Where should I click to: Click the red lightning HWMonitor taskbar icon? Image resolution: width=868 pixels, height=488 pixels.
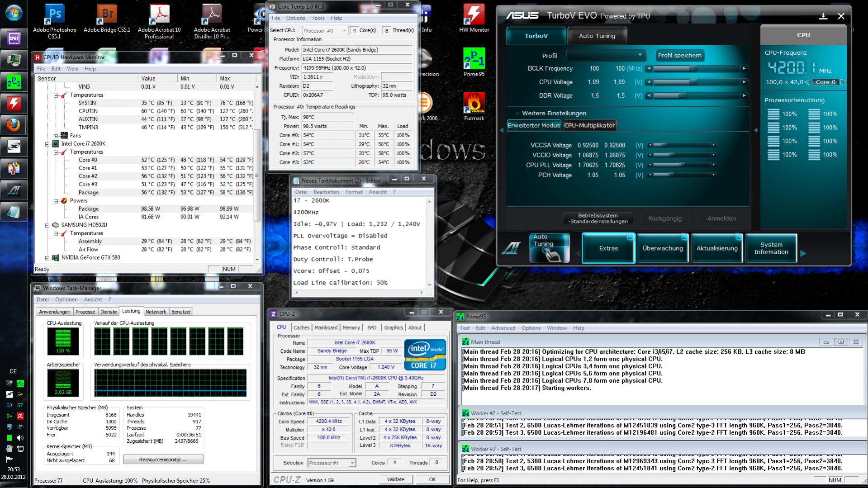(x=14, y=103)
